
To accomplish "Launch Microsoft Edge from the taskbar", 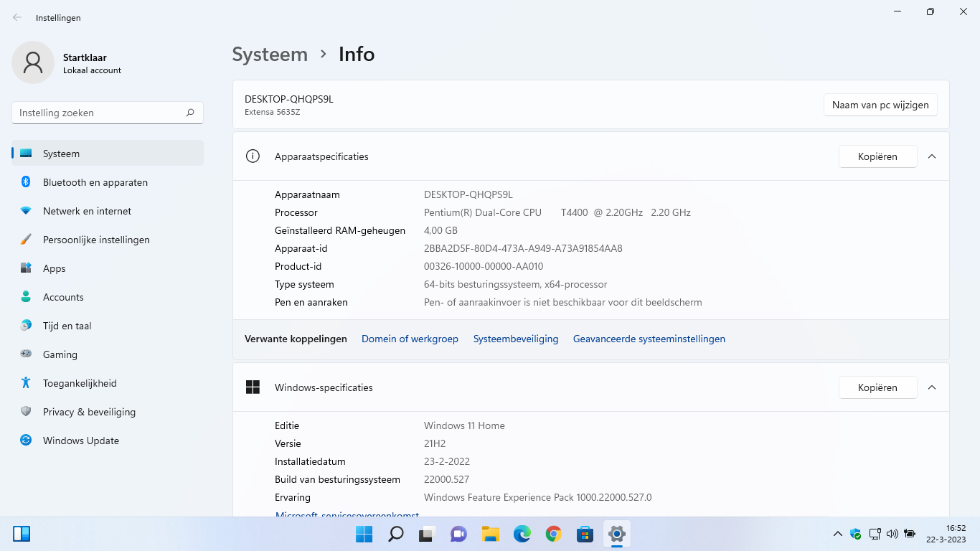I will pyautogui.click(x=522, y=534).
